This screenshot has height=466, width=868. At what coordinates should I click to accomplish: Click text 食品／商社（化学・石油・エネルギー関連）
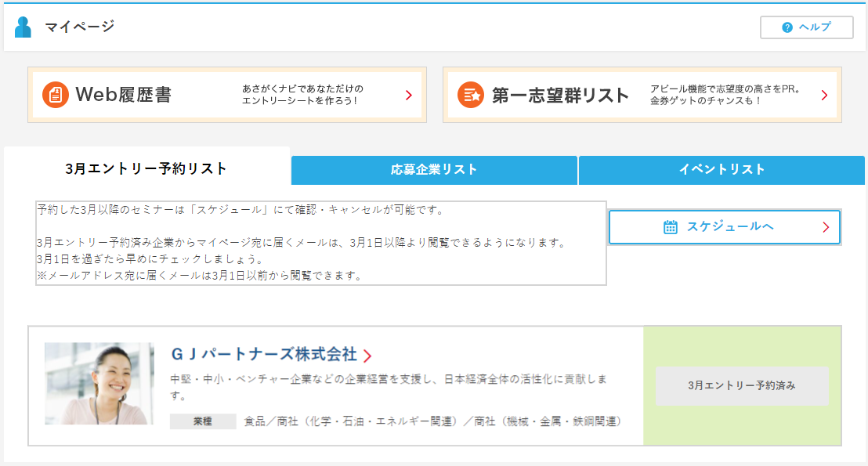click(353, 421)
